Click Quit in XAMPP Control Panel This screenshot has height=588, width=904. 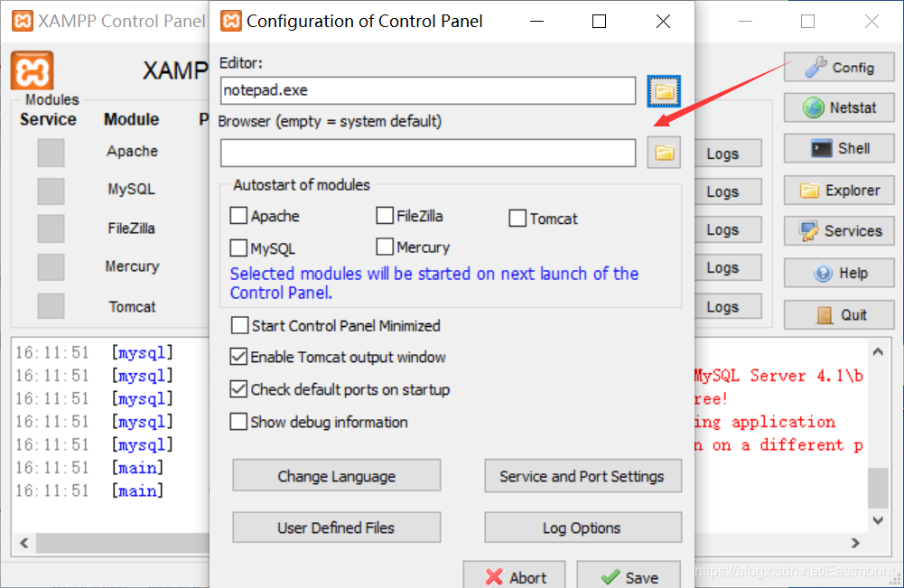839,314
